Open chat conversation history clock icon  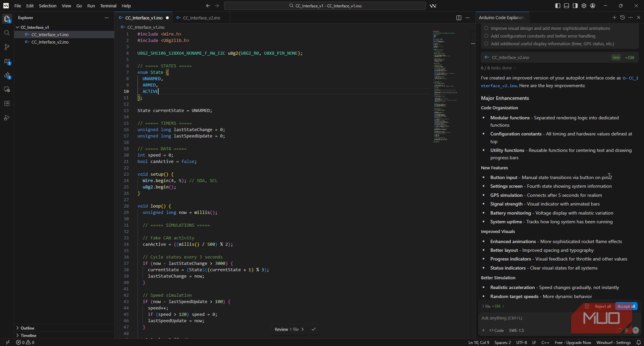click(x=622, y=17)
